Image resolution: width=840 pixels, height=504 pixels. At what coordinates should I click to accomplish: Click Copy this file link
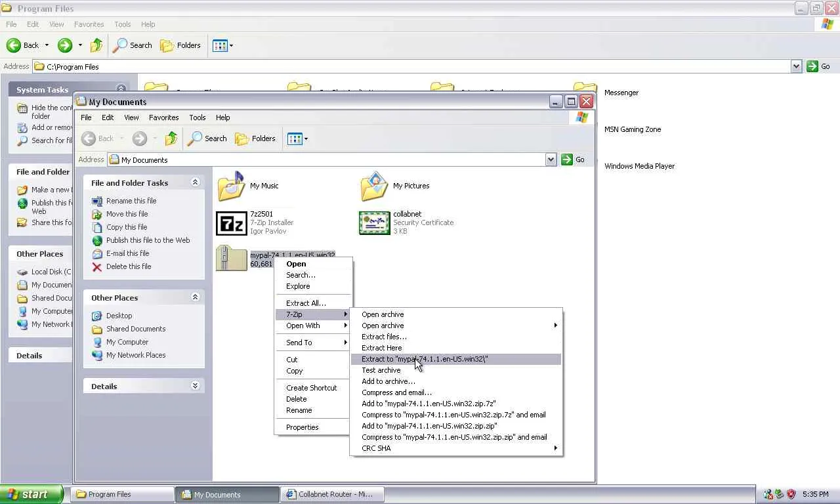(x=127, y=227)
